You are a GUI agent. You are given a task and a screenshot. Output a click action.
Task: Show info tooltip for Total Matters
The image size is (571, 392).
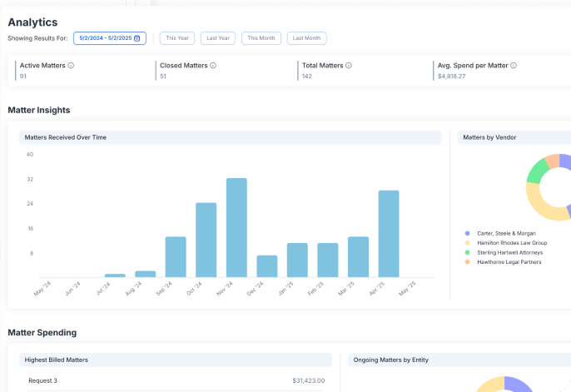[349, 66]
